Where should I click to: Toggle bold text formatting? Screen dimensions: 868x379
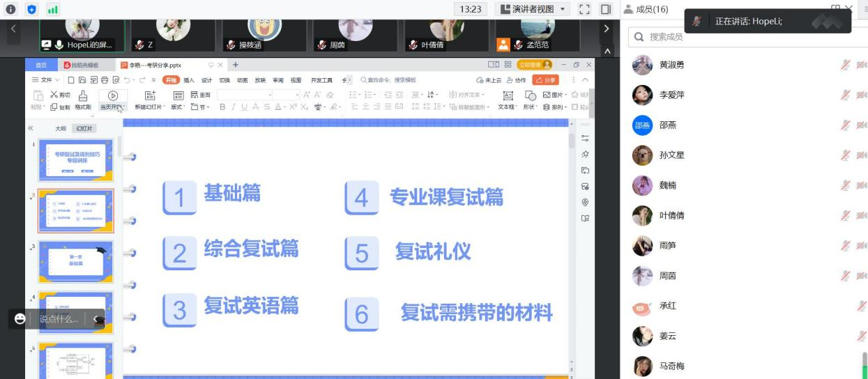pos(222,107)
